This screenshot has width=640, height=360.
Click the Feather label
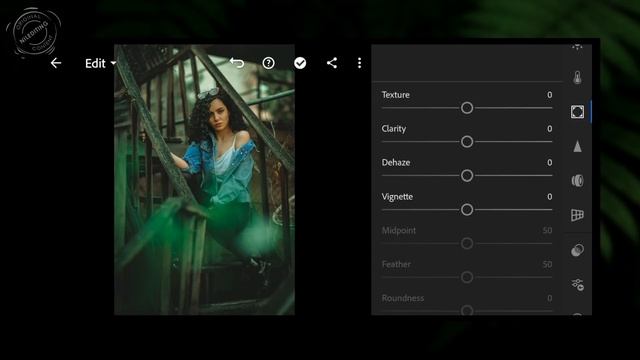tap(396, 264)
